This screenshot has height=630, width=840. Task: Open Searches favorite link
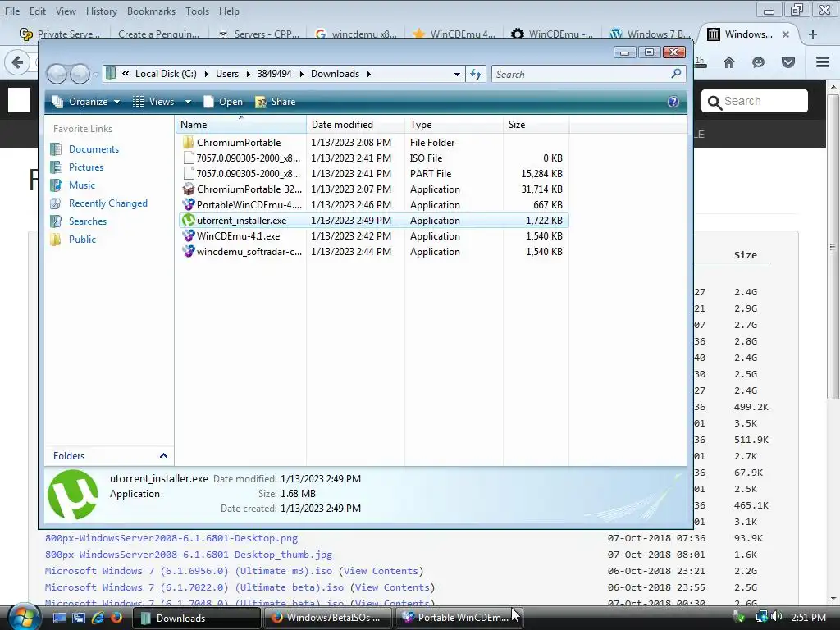coord(87,221)
